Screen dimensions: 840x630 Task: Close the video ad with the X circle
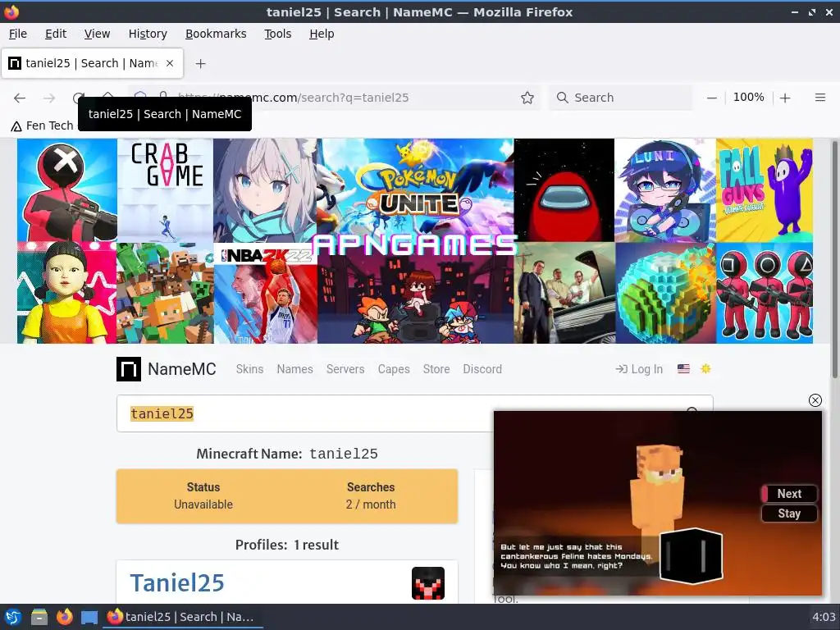(x=815, y=400)
